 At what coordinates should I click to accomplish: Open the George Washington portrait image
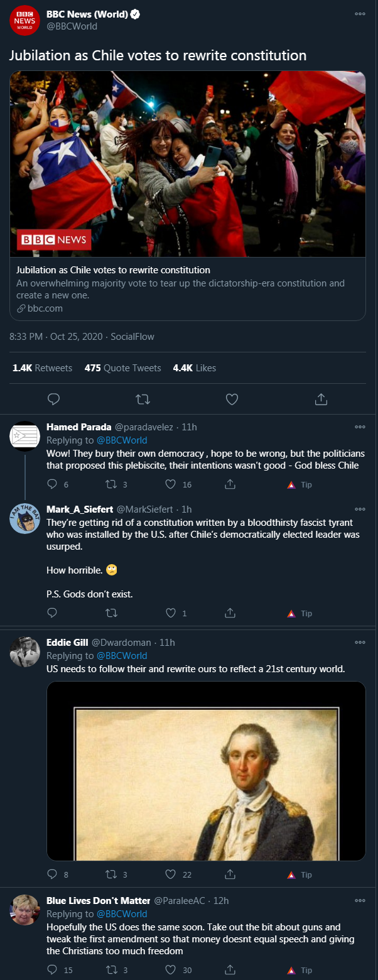pyautogui.click(x=207, y=771)
